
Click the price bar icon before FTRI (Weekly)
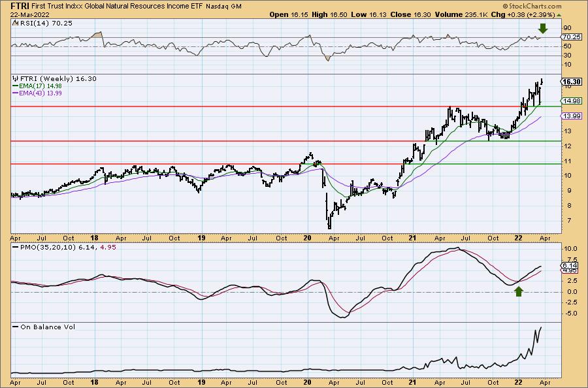tap(16, 79)
